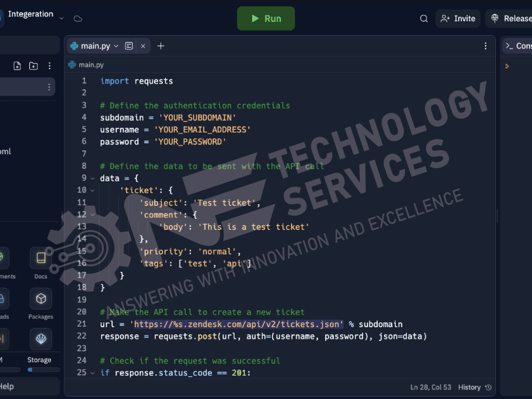The image size is (532, 399).
Task: Switch to the Console tab
Action: [x=518, y=46]
